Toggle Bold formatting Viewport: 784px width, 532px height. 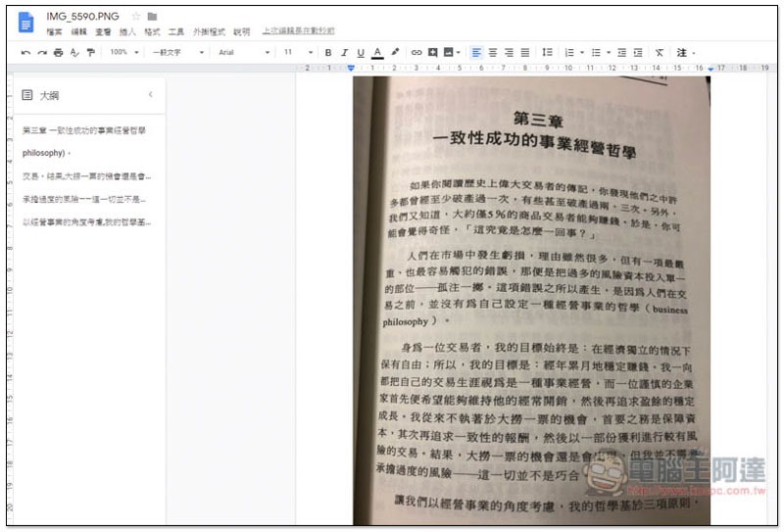click(328, 52)
